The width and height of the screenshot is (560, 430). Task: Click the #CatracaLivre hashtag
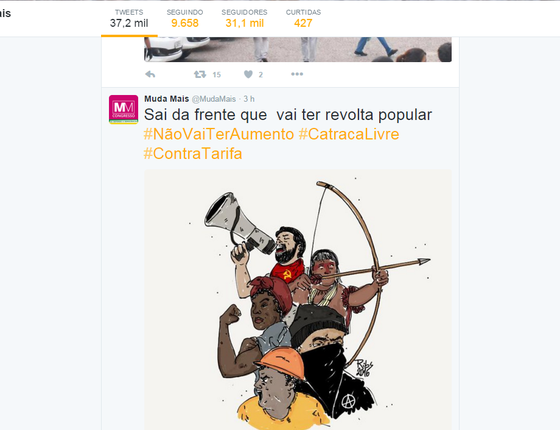[x=349, y=134]
